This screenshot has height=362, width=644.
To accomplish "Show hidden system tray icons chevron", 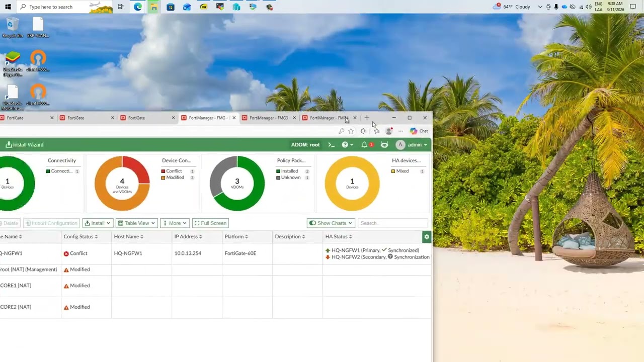I will click(x=540, y=7).
